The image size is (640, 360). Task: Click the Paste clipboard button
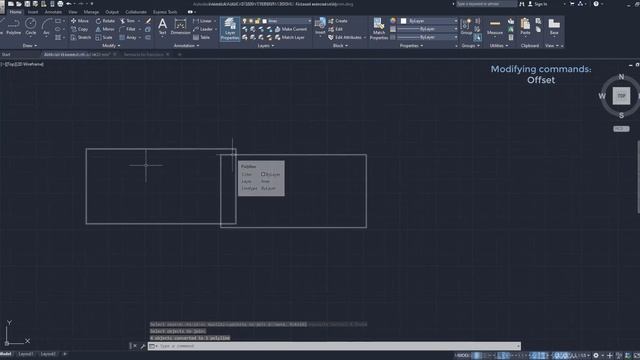click(x=525, y=27)
